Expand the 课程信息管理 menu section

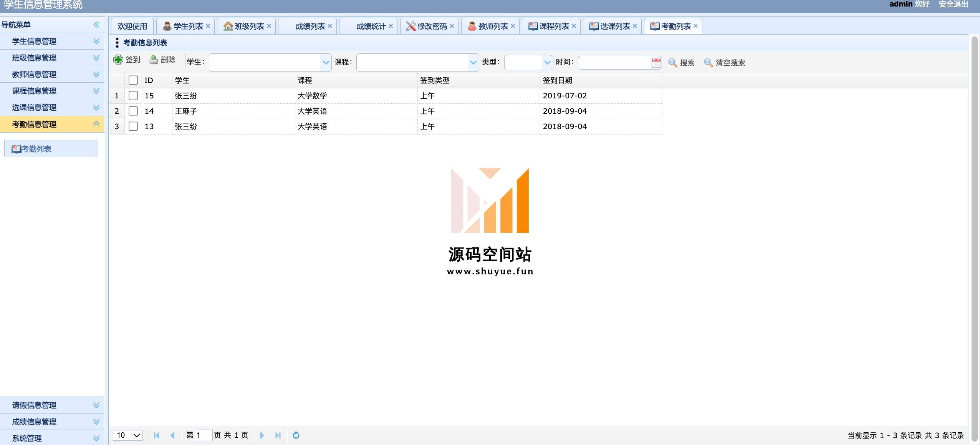point(52,91)
